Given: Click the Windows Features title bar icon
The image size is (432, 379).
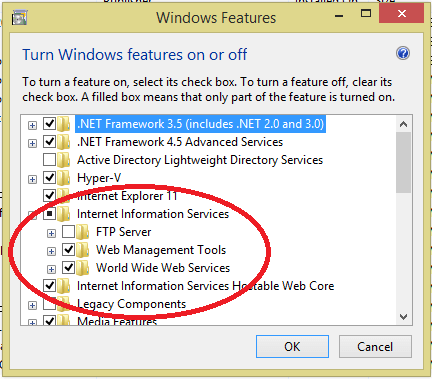Looking at the screenshot, I should (x=19, y=18).
